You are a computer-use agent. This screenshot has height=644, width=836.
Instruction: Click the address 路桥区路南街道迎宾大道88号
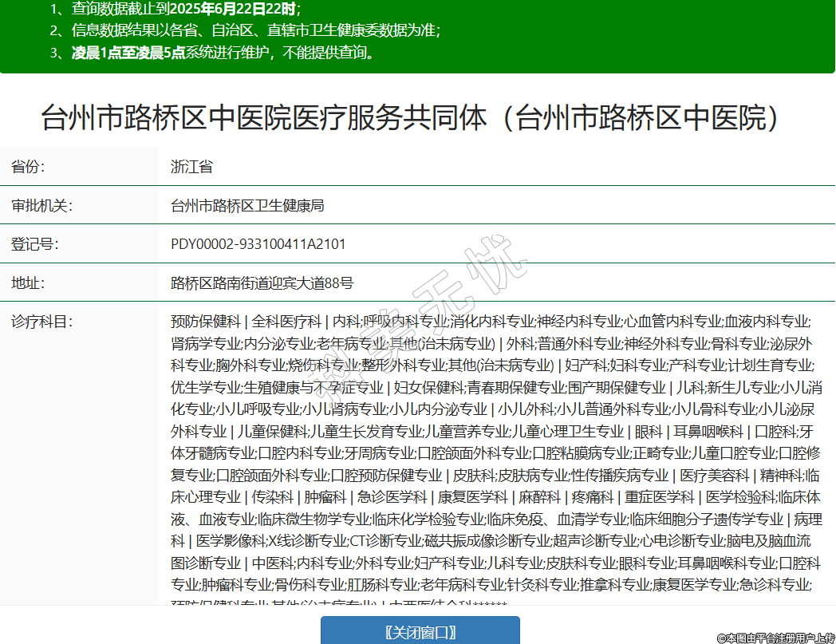pos(262,282)
